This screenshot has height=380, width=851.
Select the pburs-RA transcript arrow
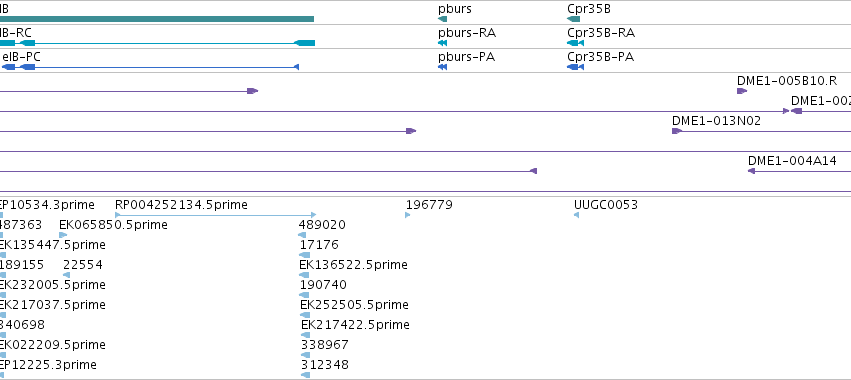(442, 43)
